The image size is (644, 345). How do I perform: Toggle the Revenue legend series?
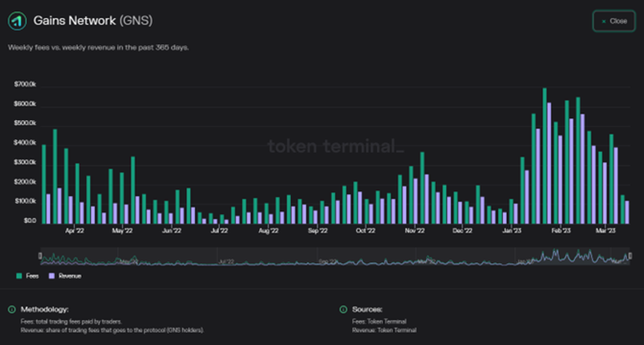pos(65,276)
